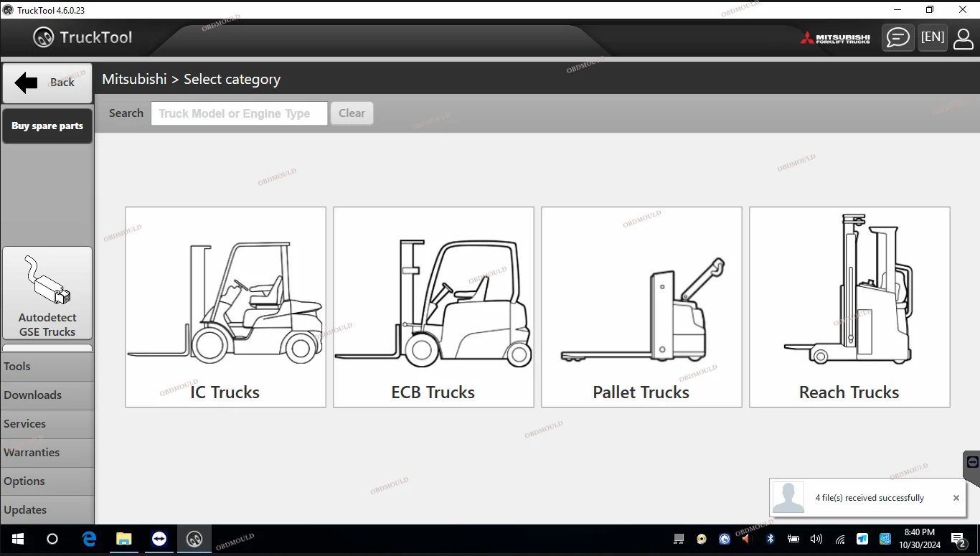Open the Updates sidebar menu
This screenshot has height=556, width=980.
(47, 510)
